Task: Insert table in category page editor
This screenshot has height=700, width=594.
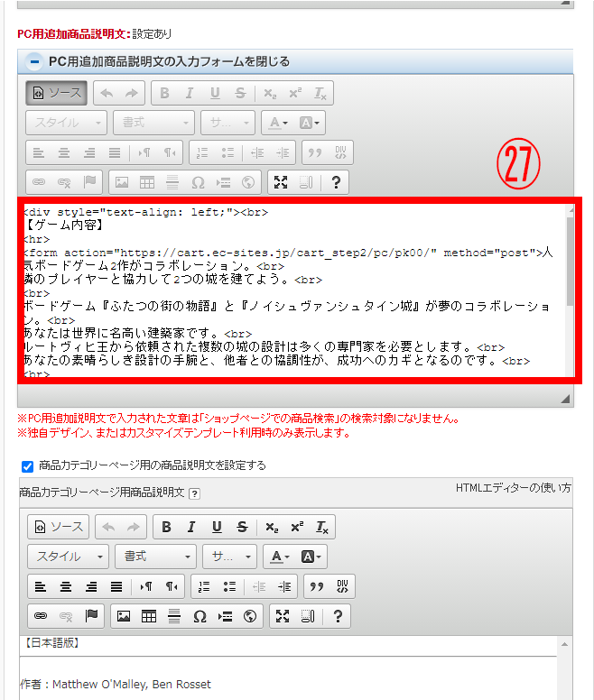Action: tap(149, 616)
